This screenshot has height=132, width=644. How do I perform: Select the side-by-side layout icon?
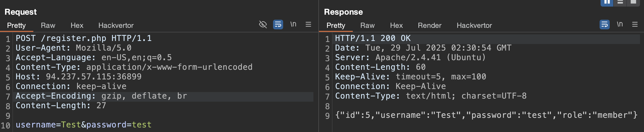coord(607,3)
